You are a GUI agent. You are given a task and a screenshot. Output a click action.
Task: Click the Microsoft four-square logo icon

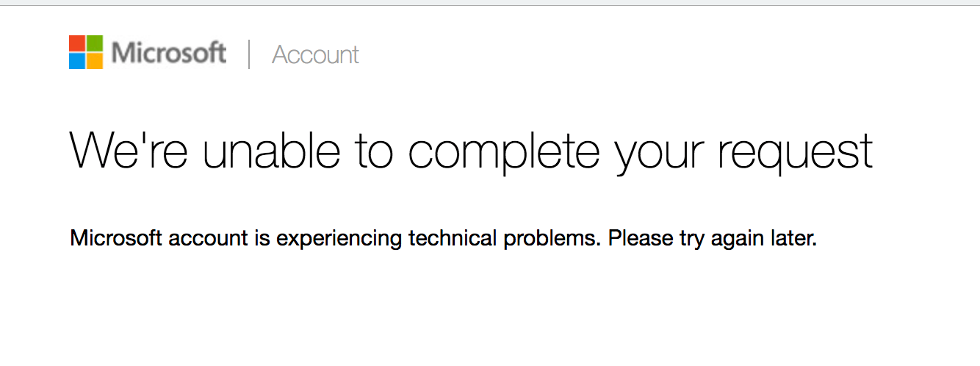[x=86, y=52]
